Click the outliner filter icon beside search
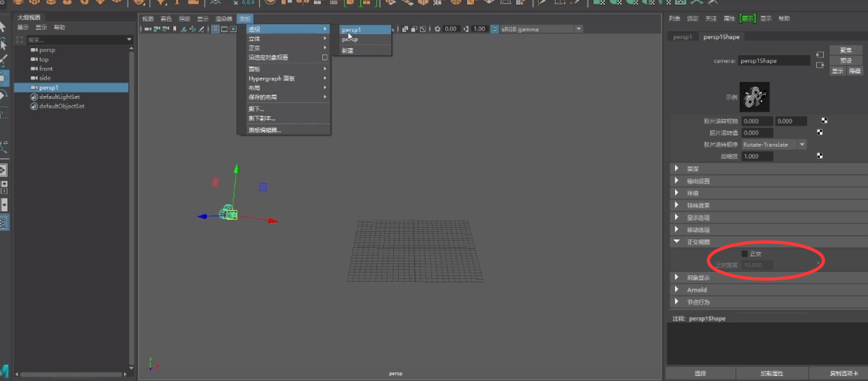868x381 pixels. point(20,40)
